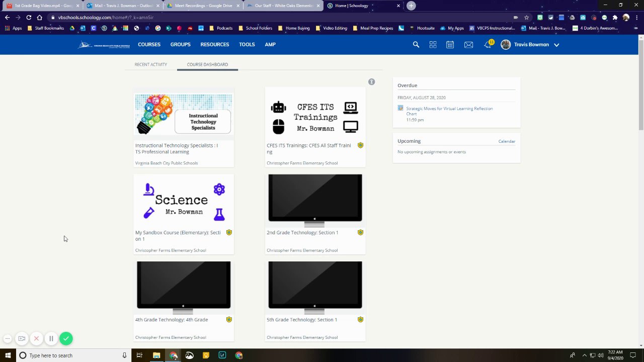644x362 pixels.
Task: Click the recording finish green checkmark button
Action: (66, 338)
